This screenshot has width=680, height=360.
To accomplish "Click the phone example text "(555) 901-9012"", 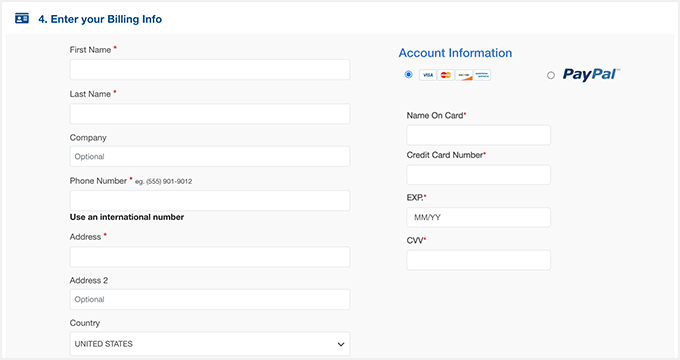I will click(x=169, y=181).
